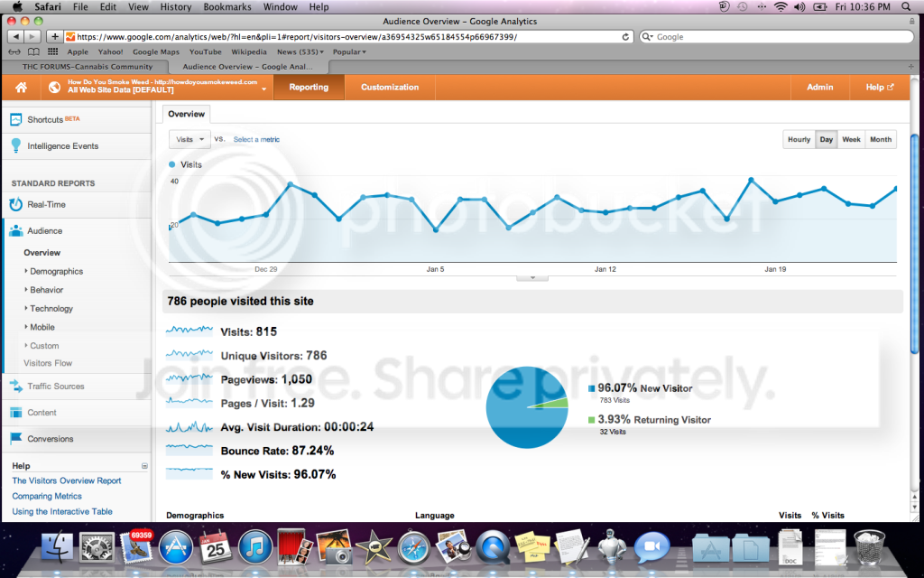The height and width of the screenshot is (578, 924).
Task: Open the site profile selector dropdown
Action: tap(264, 89)
